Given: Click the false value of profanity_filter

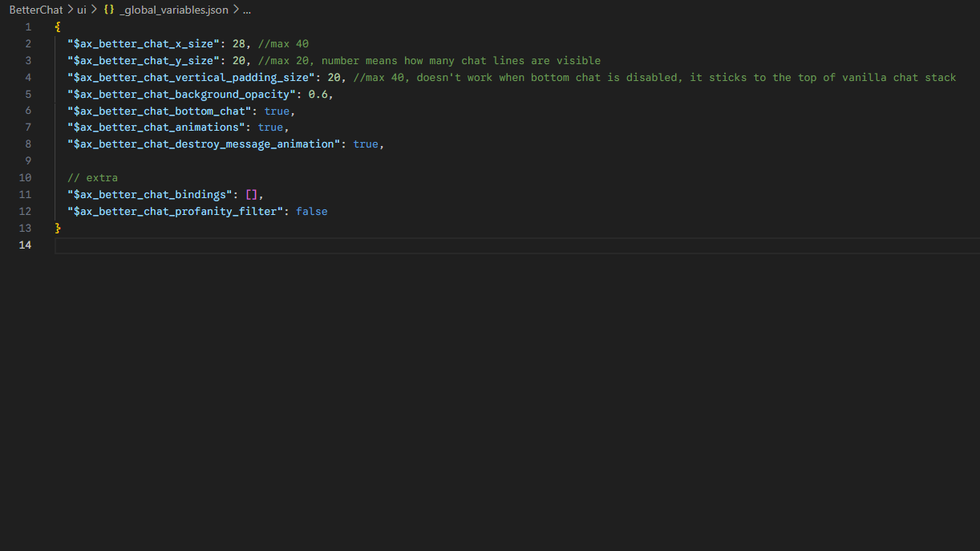Looking at the screenshot, I should (311, 212).
